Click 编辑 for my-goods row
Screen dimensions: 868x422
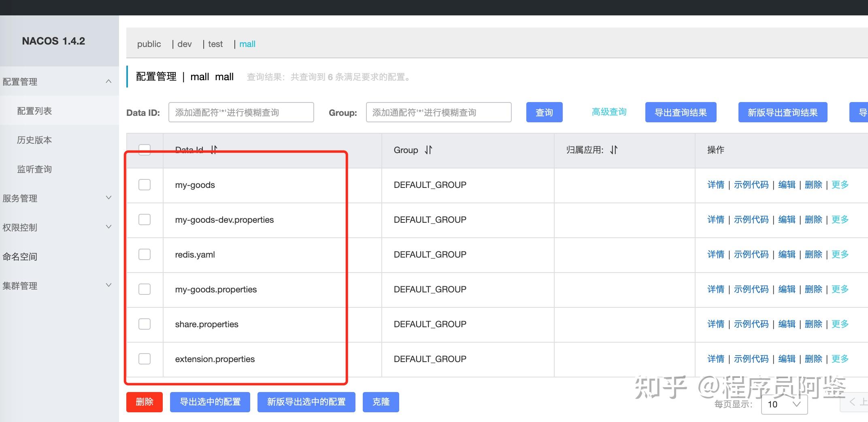coord(787,185)
